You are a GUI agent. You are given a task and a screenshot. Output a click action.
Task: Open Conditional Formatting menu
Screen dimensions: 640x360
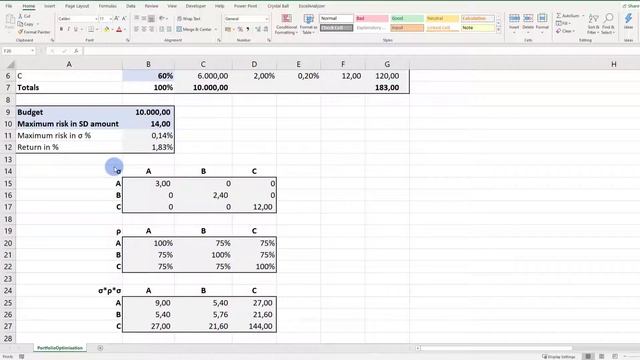[286, 24]
